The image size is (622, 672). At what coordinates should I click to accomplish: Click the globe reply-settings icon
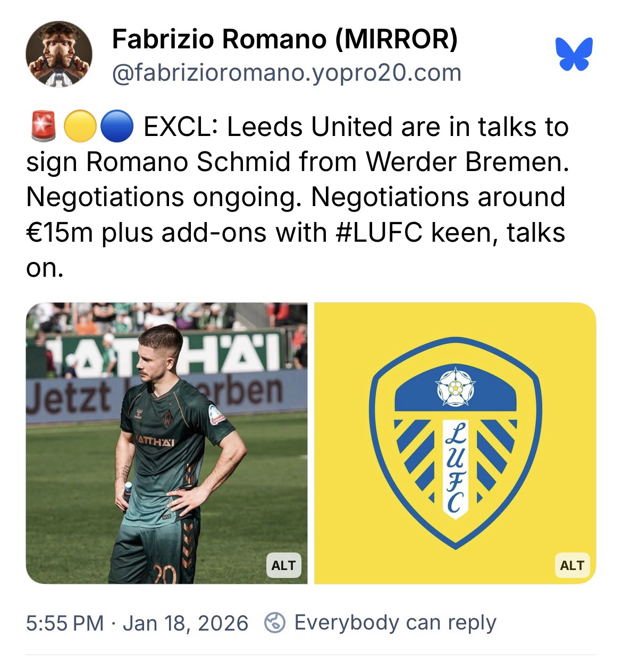point(275,623)
